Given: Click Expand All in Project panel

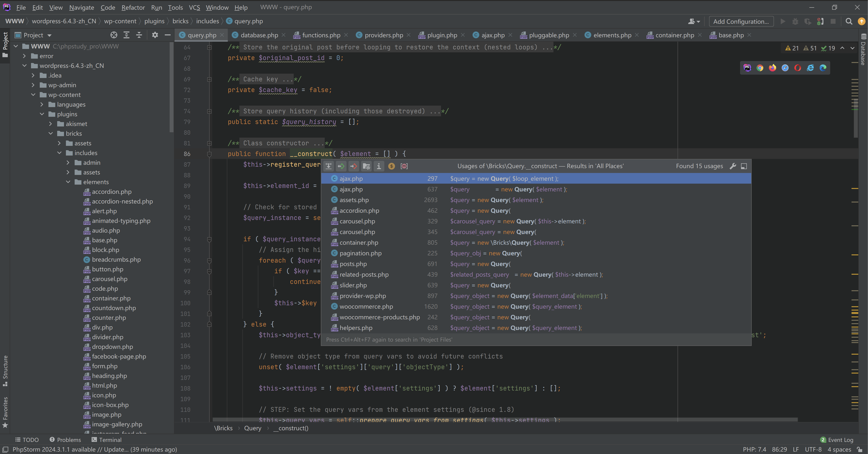Looking at the screenshot, I should click(126, 35).
